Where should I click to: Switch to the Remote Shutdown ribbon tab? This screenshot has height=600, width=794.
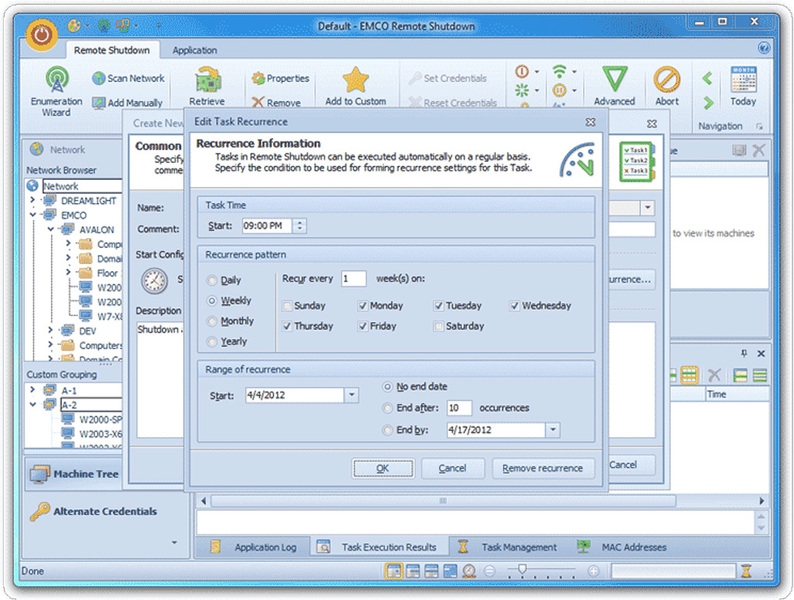(x=112, y=50)
